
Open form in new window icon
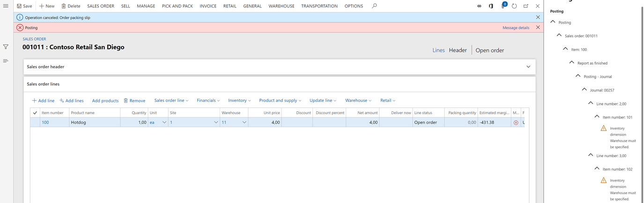point(526,6)
